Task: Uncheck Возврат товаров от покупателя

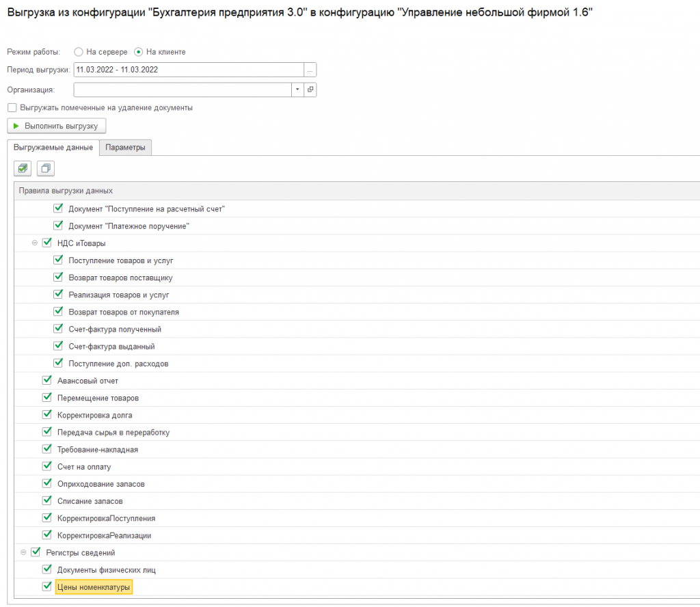Action: pos(58,311)
